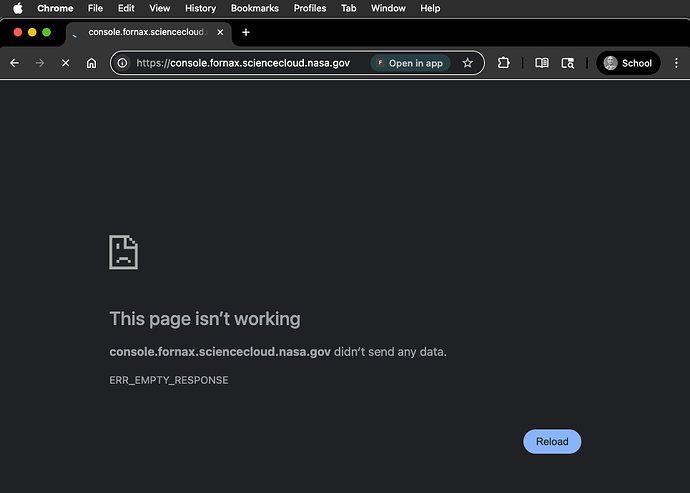This screenshot has height=493, width=690.
Task: Open the Bookmarks menu
Action: pos(254,8)
